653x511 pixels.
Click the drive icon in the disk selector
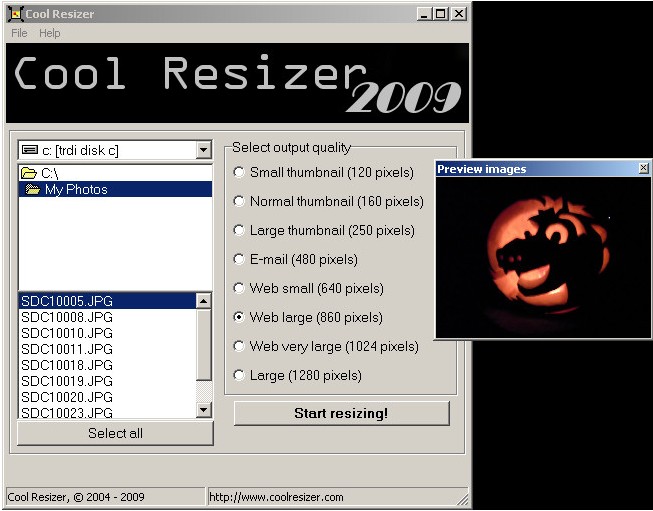(30, 150)
